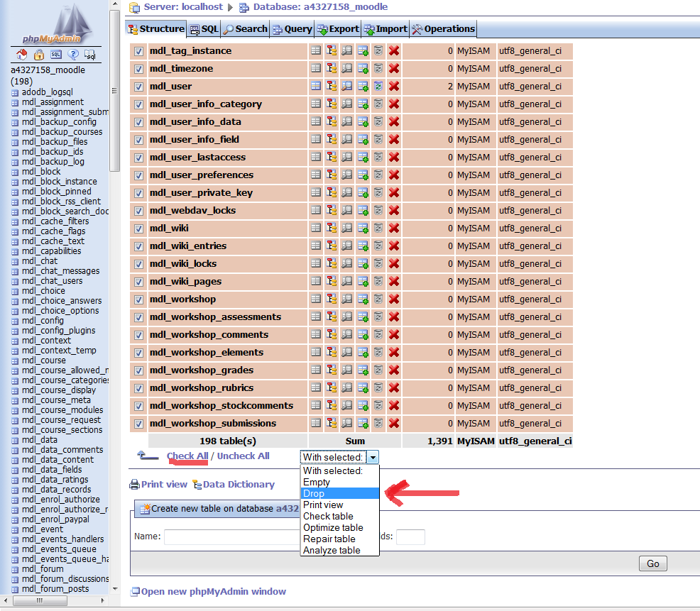Uncheck the mdl_workshop_elements checkbox
The height and width of the screenshot is (611, 700).
click(139, 353)
